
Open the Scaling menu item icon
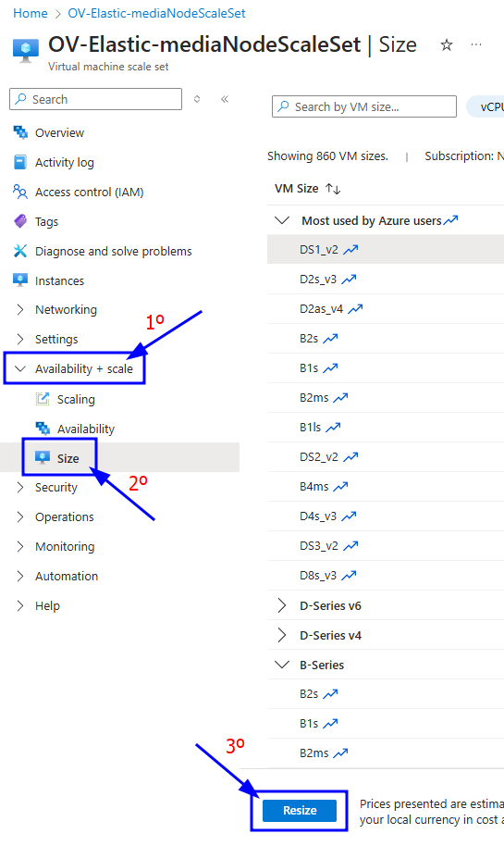(x=42, y=399)
